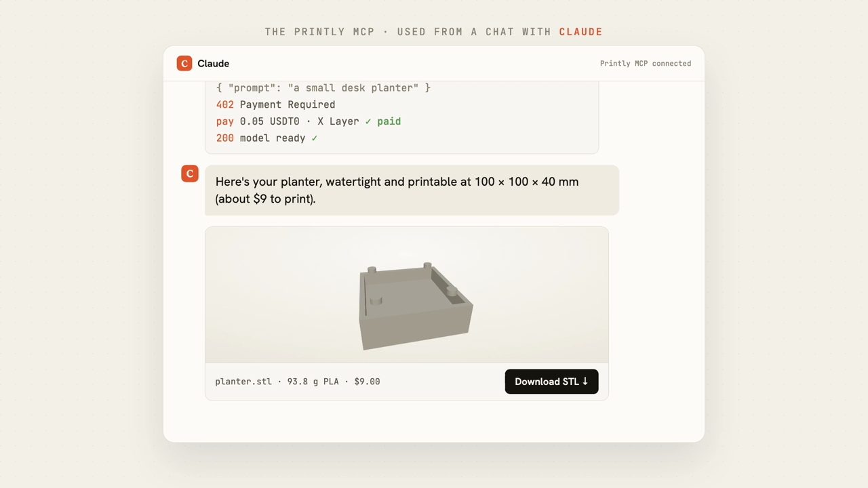Click THE PRINTLY MCP heading text
This screenshot has width=868, height=488.
point(319,32)
